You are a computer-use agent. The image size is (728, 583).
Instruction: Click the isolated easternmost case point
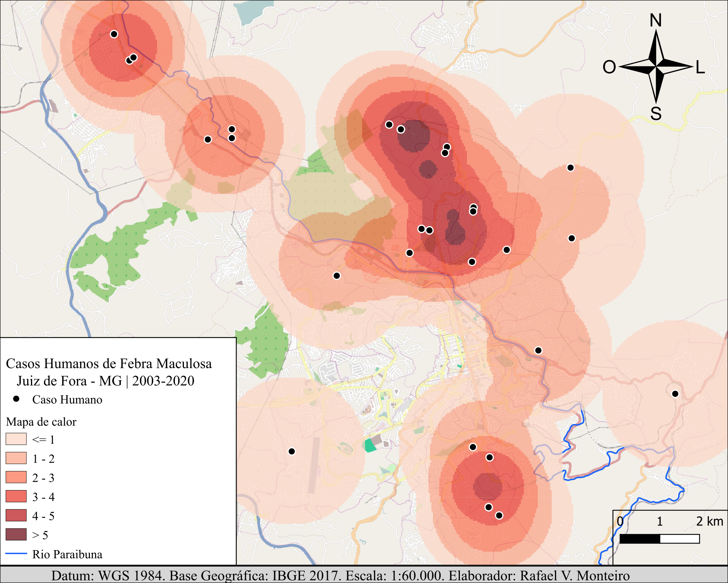click(x=675, y=394)
